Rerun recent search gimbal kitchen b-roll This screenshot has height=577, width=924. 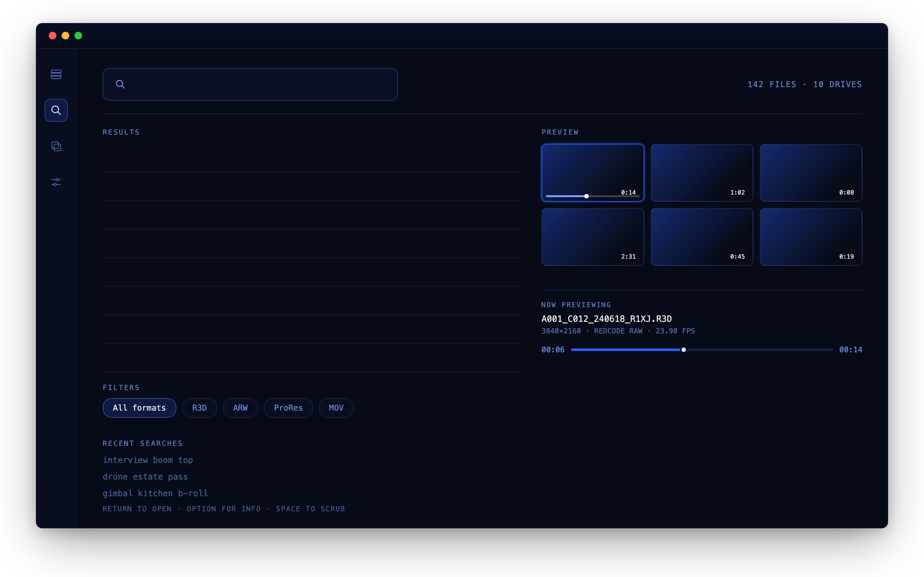click(x=155, y=493)
